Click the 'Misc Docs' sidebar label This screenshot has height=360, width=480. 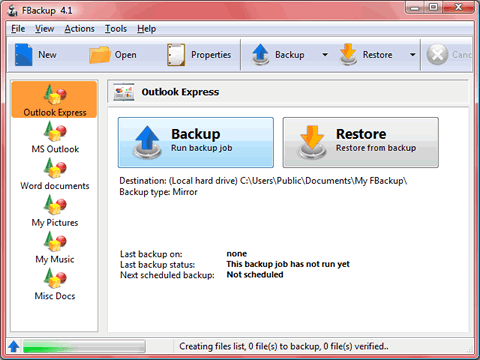(x=55, y=296)
